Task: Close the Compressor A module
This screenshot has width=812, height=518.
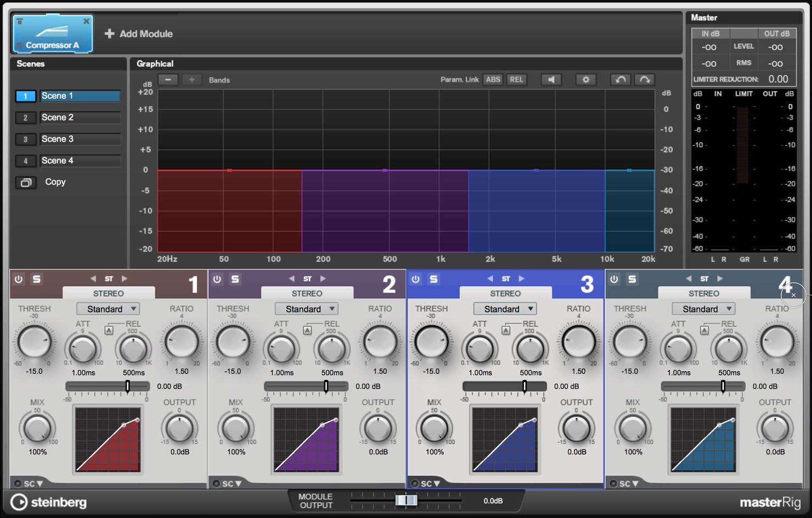Action: 86,21
